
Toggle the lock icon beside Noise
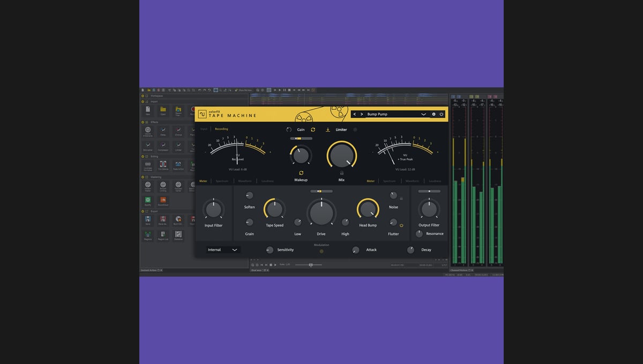pos(401,198)
